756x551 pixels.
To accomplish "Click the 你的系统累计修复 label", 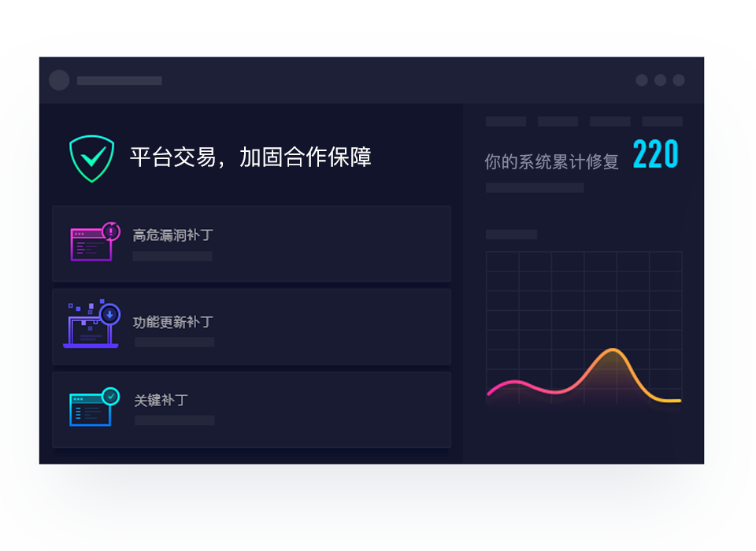I will click(x=551, y=162).
